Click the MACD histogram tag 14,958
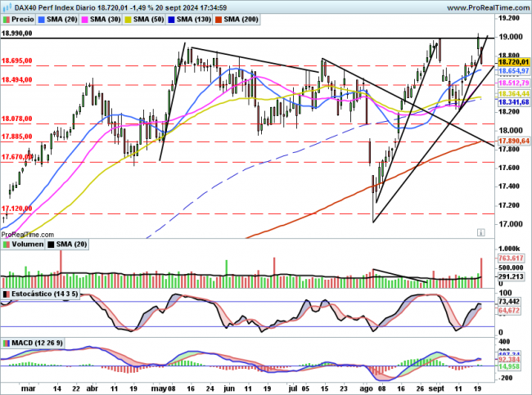Viewport: 532px width, 395px height. (x=509, y=366)
